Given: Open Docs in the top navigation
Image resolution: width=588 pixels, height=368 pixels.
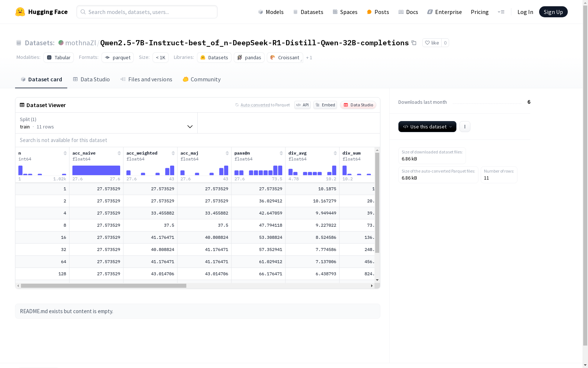Looking at the screenshot, I should (408, 12).
